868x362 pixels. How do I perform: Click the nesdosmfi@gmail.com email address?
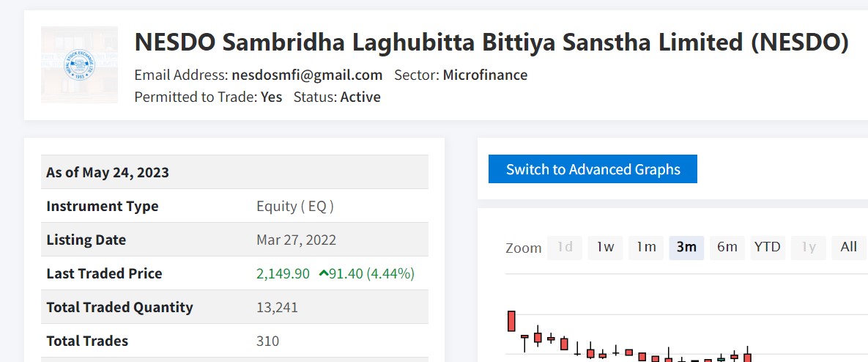coord(307,75)
